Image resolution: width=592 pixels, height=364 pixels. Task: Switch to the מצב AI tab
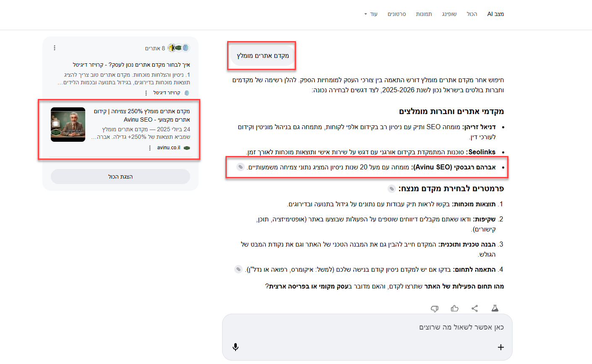tap(495, 14)
